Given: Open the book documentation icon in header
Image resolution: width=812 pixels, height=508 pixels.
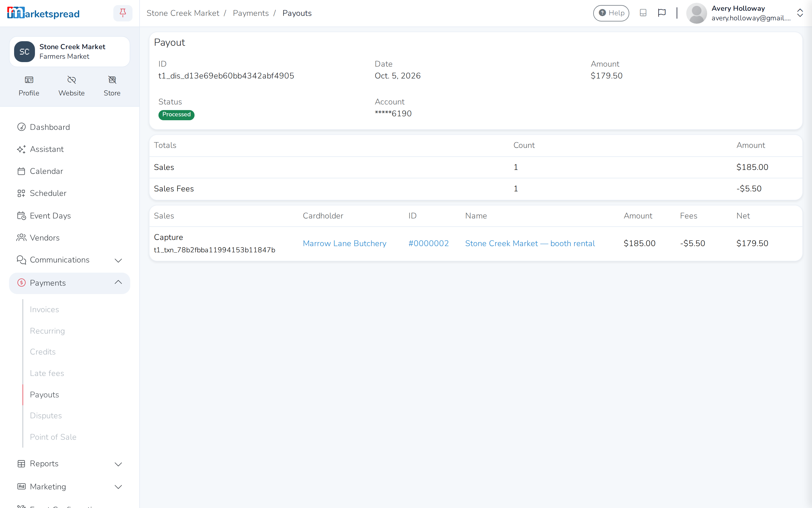Looking at the screenshot, I should pos(643,13).
